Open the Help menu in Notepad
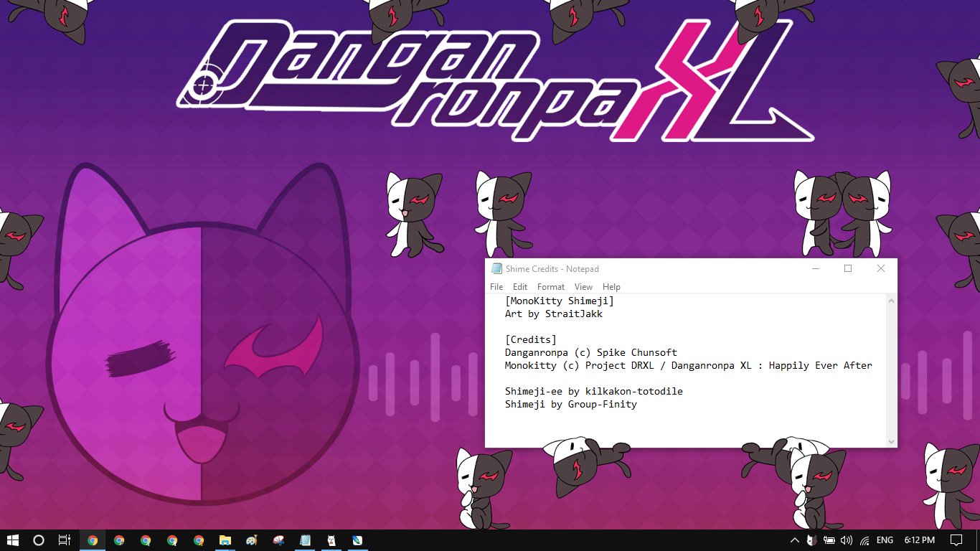Screen dimensions: 980x551 coord(611,287)
